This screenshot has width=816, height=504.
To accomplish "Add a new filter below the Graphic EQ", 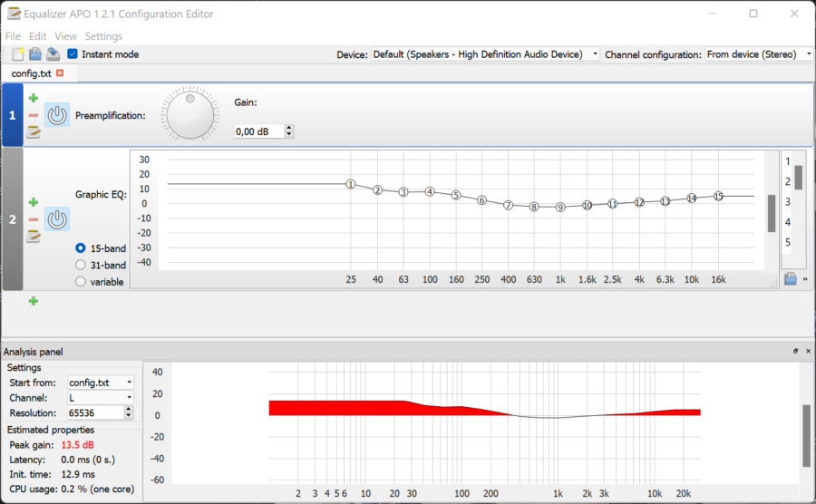I will (x=34, y=301).
